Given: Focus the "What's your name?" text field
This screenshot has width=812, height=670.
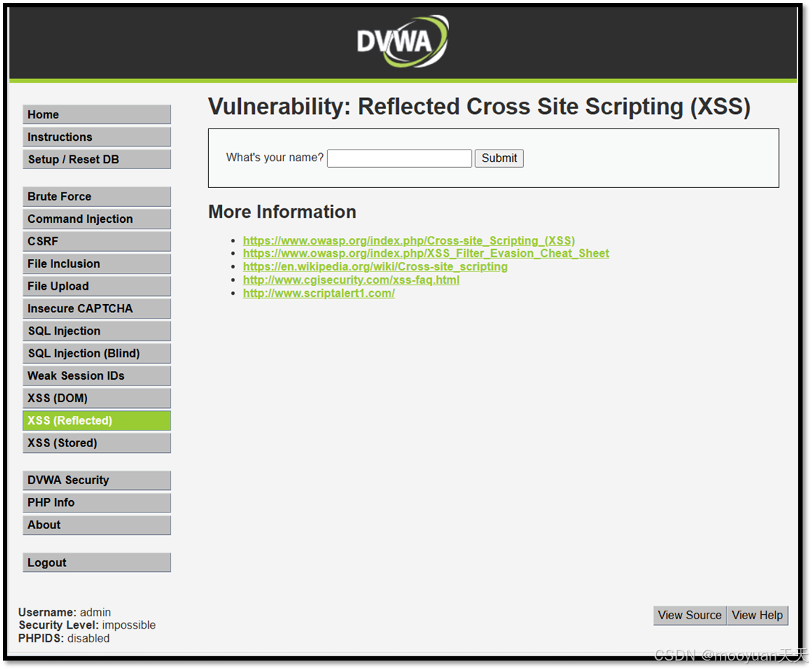Looking at the screenshot, I should point(399,158).
